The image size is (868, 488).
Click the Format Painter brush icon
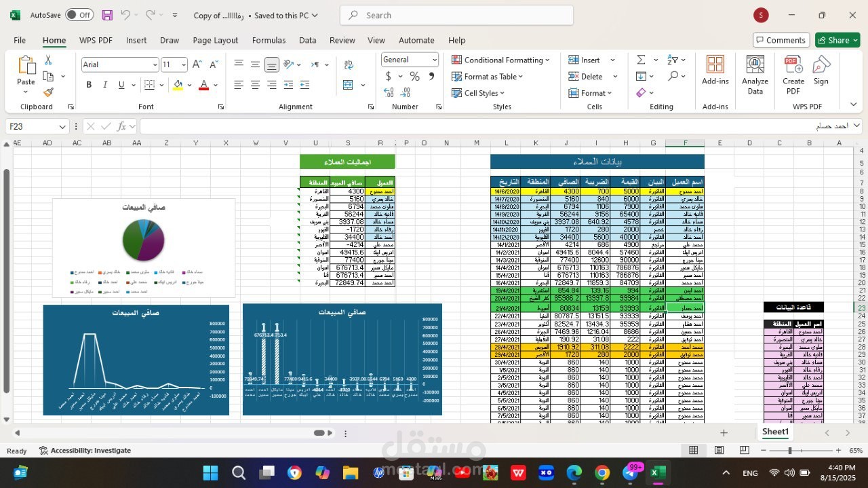(48, 92)
